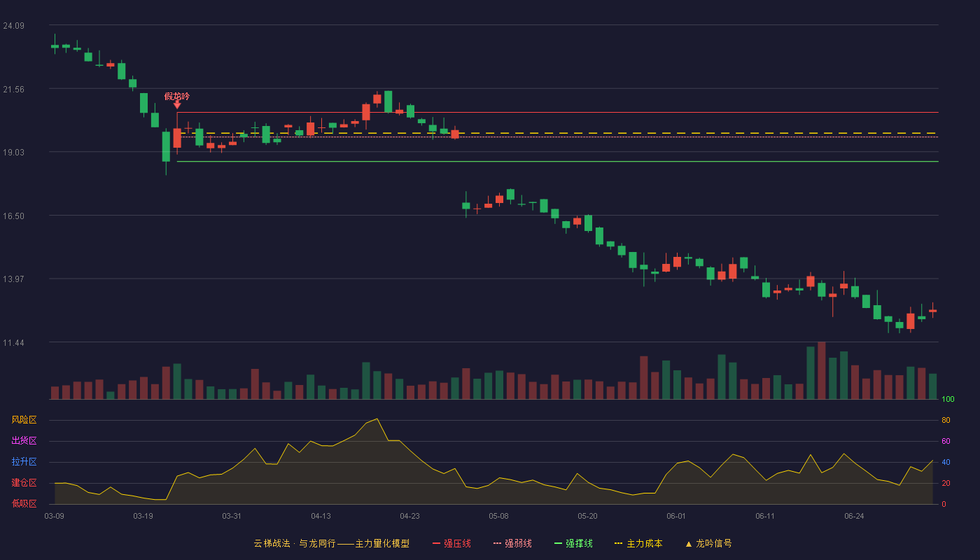980x560 pixels.
Task: Click the 21.56 price axis label
Action: 14,90
